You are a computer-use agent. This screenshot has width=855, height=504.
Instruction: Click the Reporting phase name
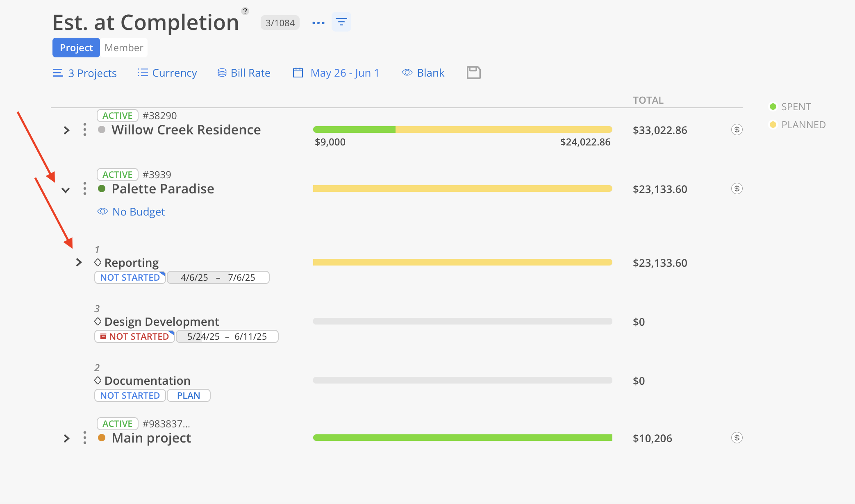click(x=132, y=263)
